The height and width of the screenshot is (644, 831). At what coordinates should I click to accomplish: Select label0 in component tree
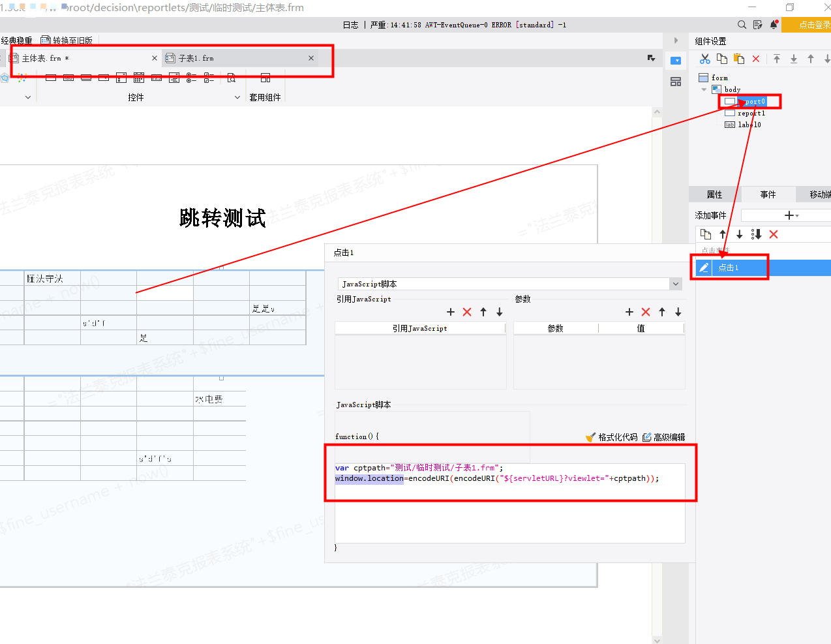(x=749, y=125)
